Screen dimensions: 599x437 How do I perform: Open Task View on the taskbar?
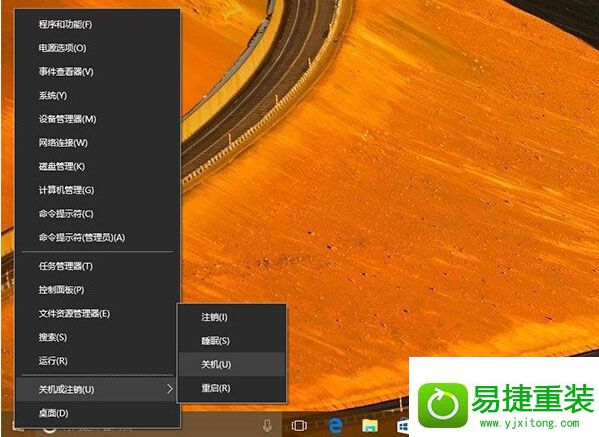[x=299, y=425]
